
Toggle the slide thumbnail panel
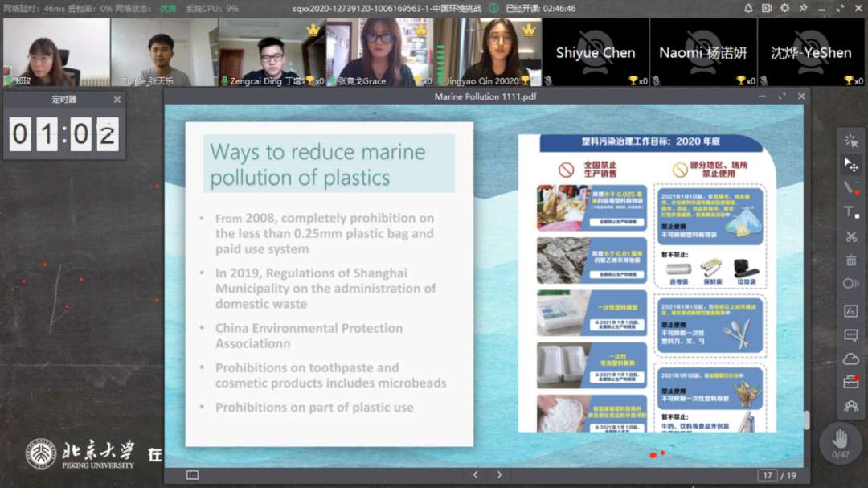(x=192, y=475)
